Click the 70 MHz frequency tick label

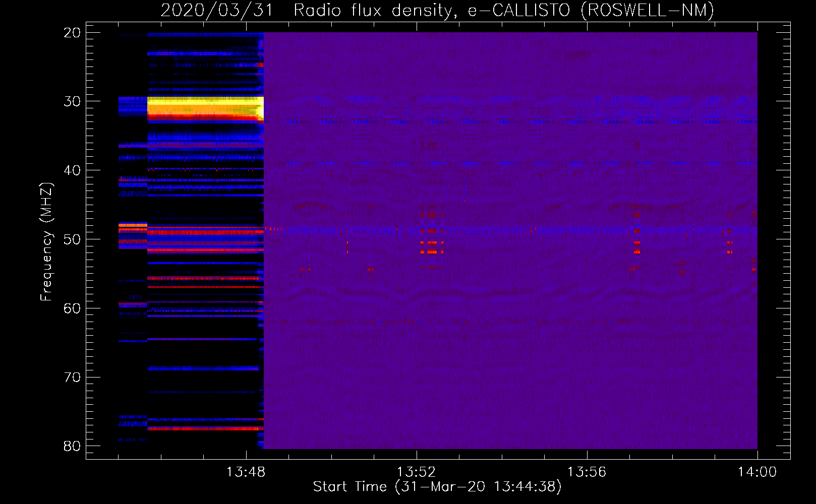point(72,377)
